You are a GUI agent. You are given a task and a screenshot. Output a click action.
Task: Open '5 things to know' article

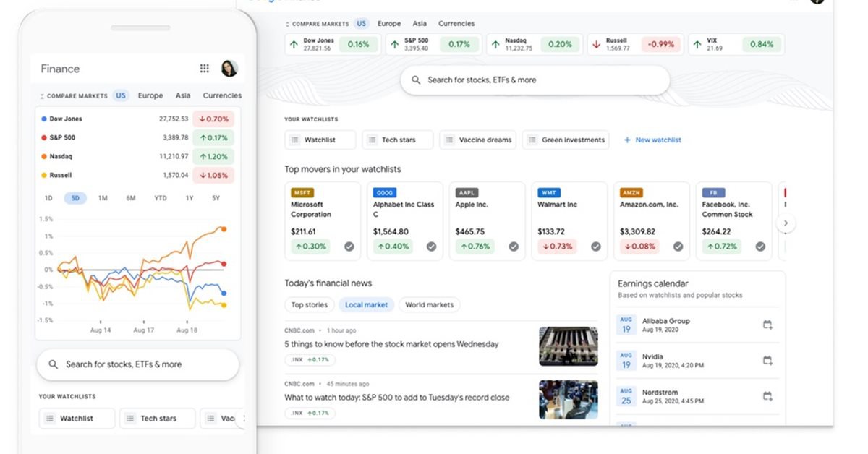click(391, 344)
